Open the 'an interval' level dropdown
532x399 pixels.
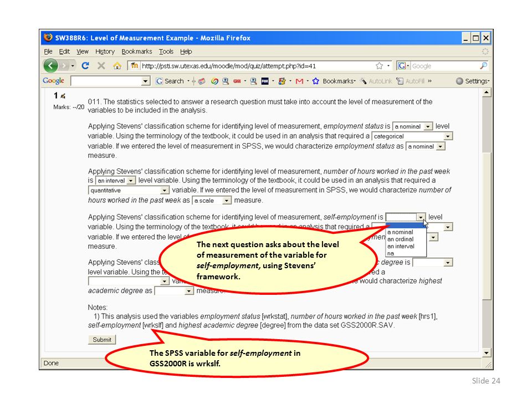click(x=115, y=181)
